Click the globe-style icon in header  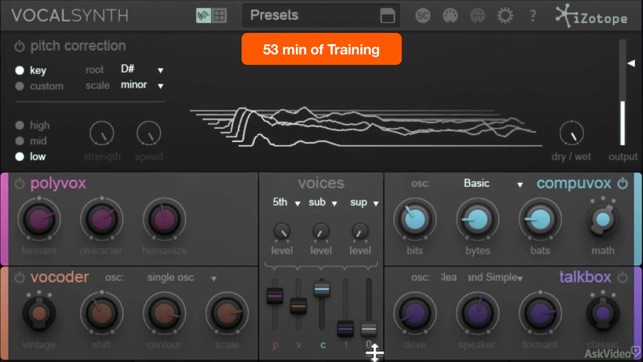click(477, 16)
